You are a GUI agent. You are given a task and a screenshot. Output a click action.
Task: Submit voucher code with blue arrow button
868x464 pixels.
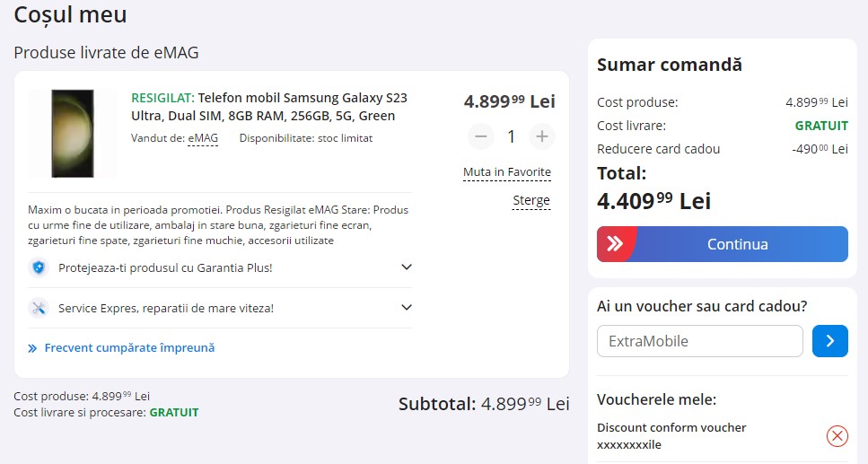[x=829, y=341]
